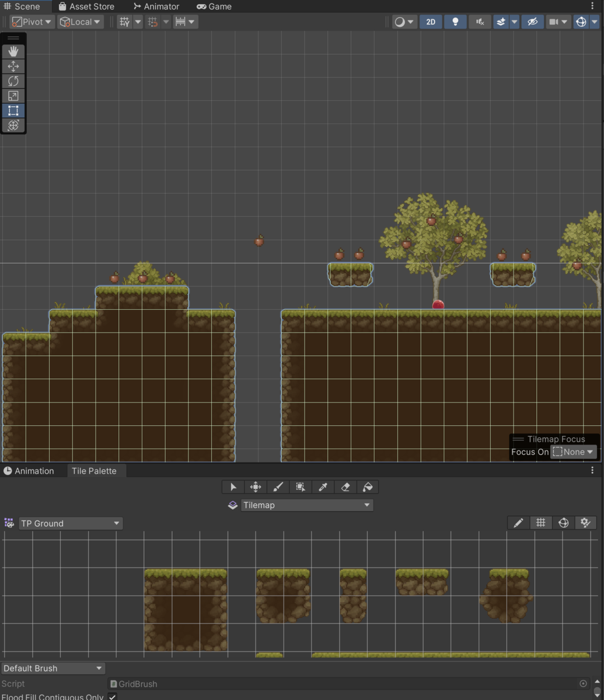Switch to the Animation tab
The height and width of the screenshot is (700, 604).
tap(29, 471)
